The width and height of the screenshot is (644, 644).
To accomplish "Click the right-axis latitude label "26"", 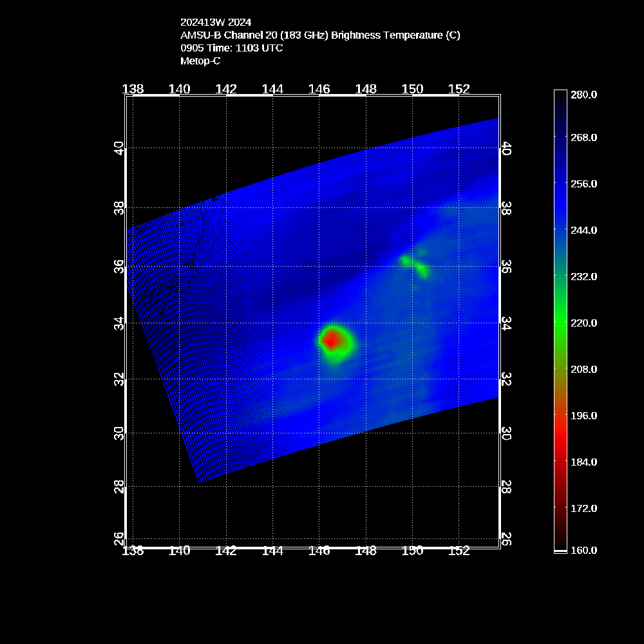I will pyautogui.click(x=506, y=538).
